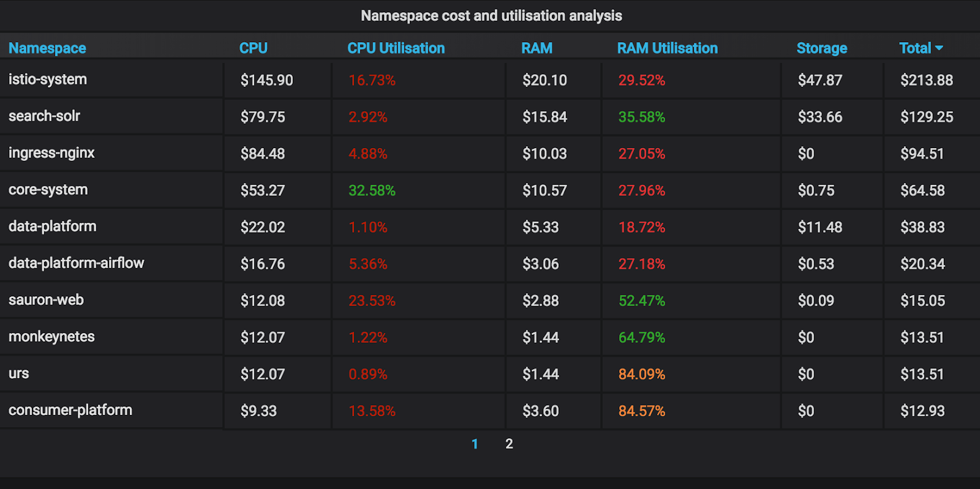This screenshot has width=980, height=489.
Task: Click the $2.88 RAM cost value
Action: point(541,300)
